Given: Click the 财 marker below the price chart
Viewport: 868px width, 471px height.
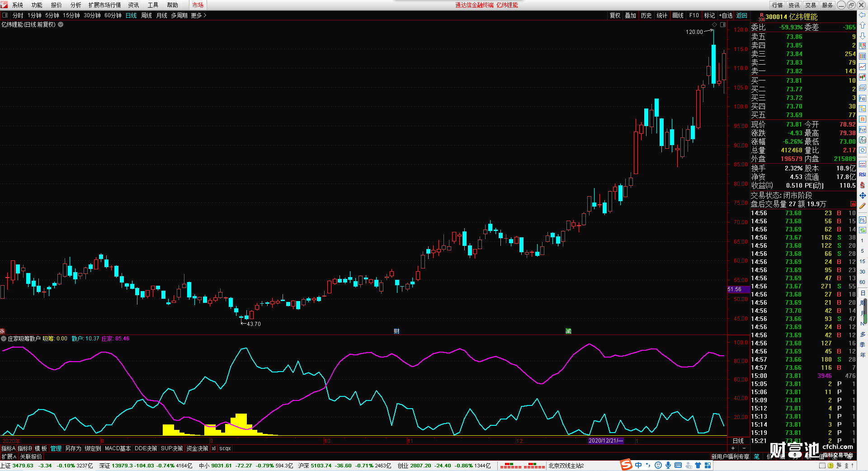Looking at the screenshot, I should (x=396, y=331).
